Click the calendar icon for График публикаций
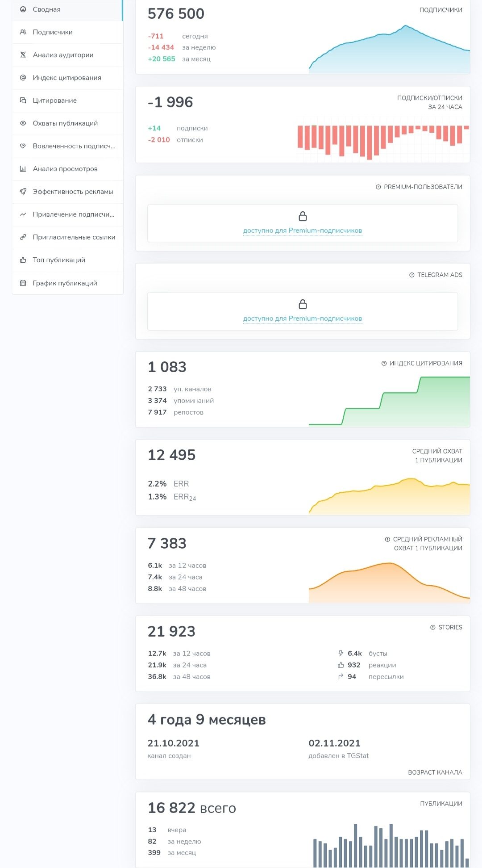 pos(23,283)
